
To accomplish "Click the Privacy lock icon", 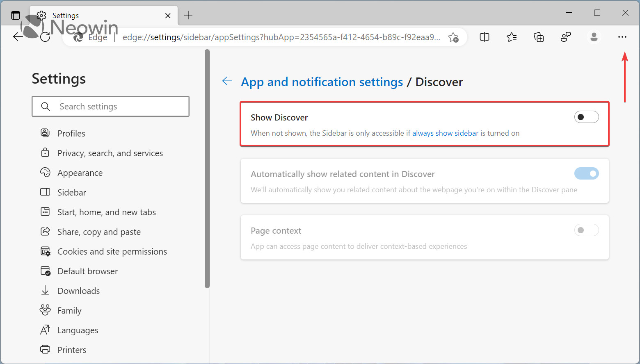I will tap(45, 152).
